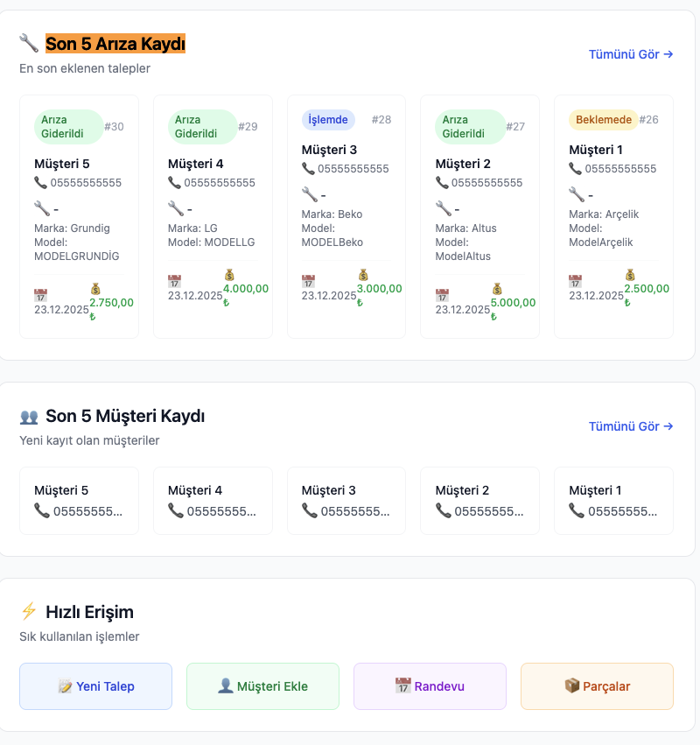700x745 pixels.
Task: Click the Müşteri Ekle button
Action: [x=262, y=686]
